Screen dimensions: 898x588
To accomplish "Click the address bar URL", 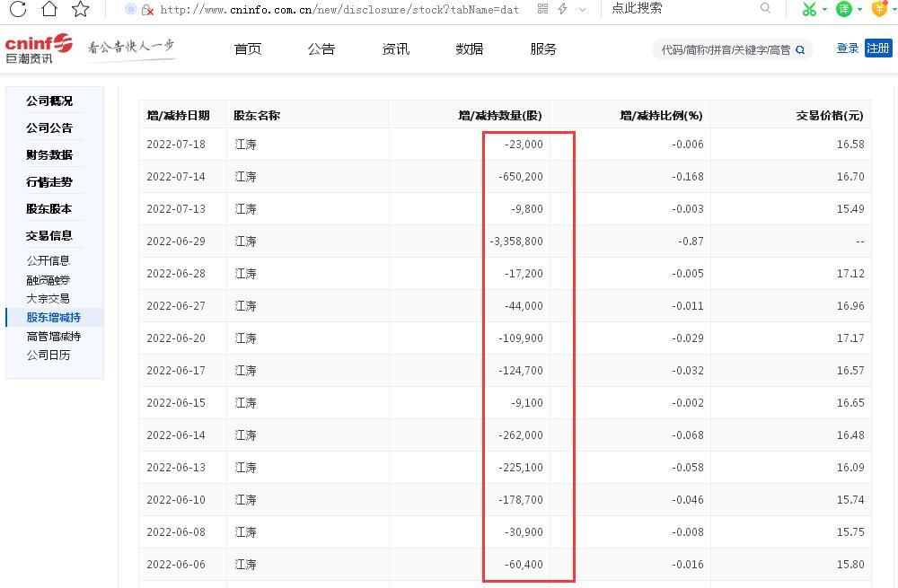I will [339, 10].
